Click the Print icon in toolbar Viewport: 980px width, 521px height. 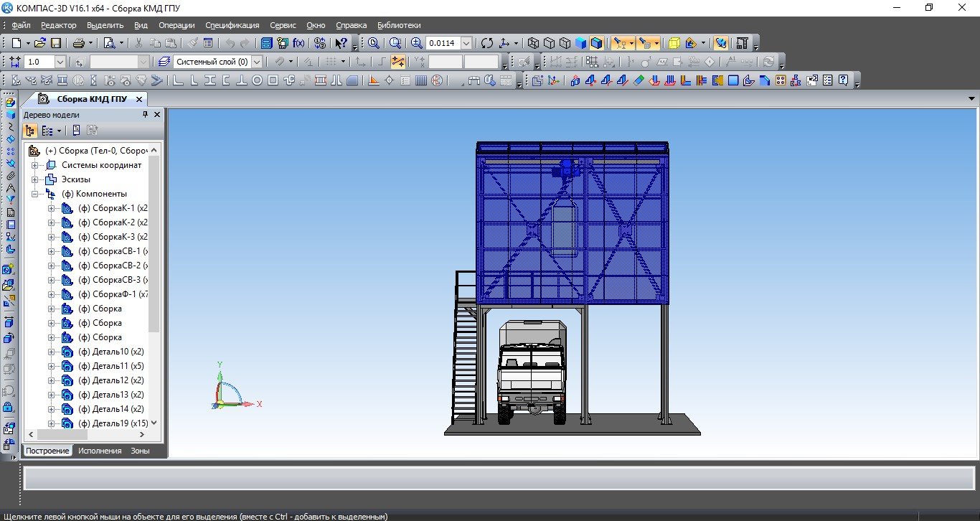pos(79,43)
